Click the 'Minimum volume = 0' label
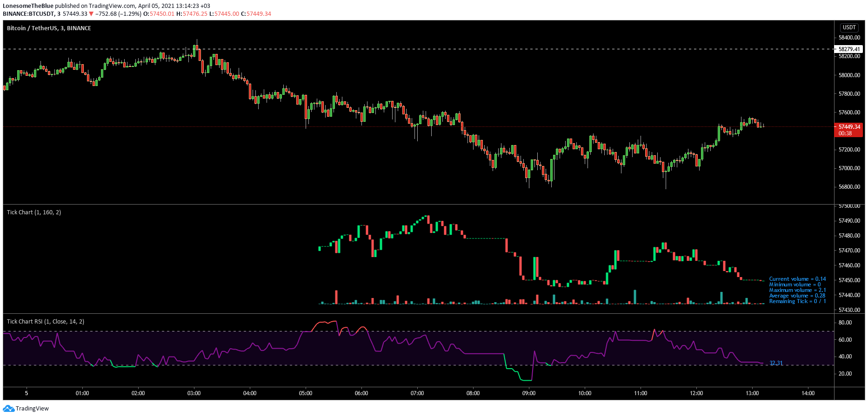868x417 pixels. 795,285
